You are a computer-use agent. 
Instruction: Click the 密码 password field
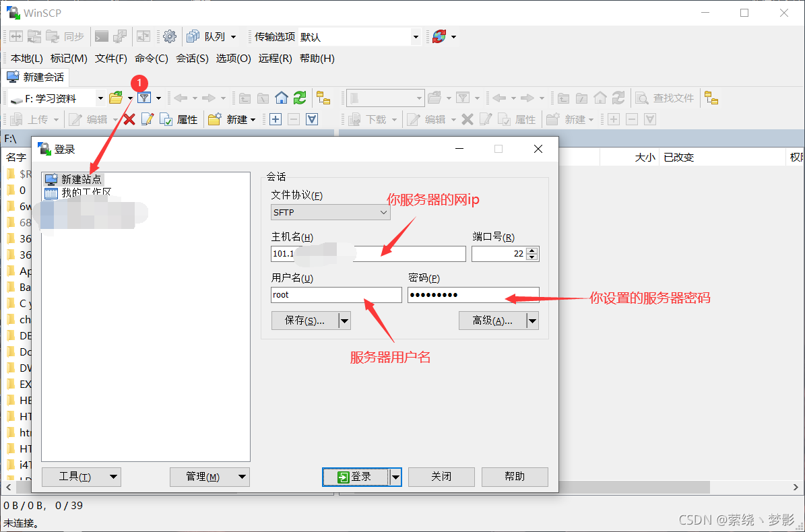(474, 295)
